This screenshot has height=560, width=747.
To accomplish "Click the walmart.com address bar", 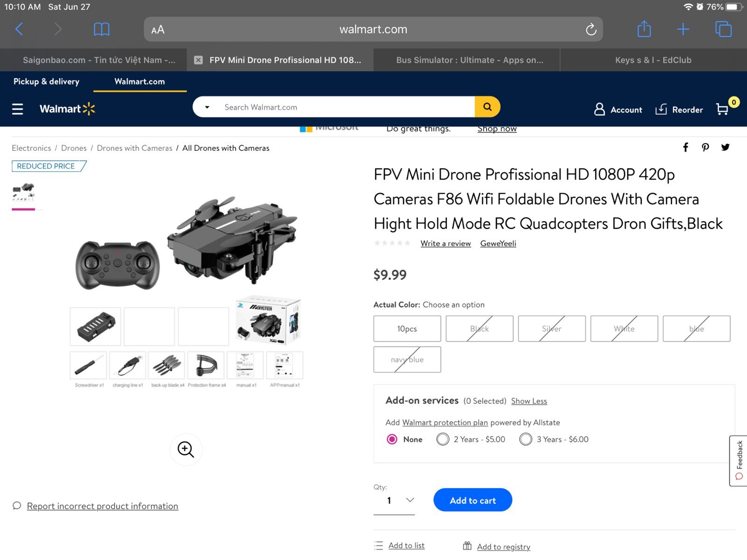I will coord(373,29).
